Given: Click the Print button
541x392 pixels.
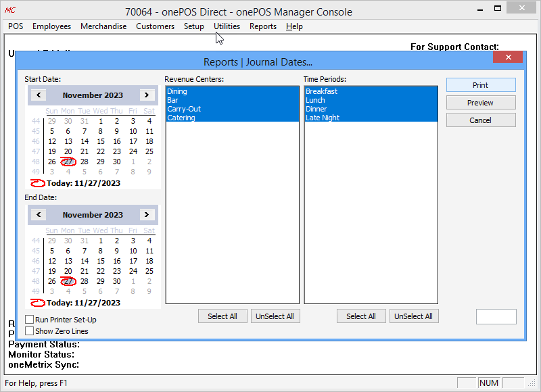Looking at the screenshot, I should (481, 84).
